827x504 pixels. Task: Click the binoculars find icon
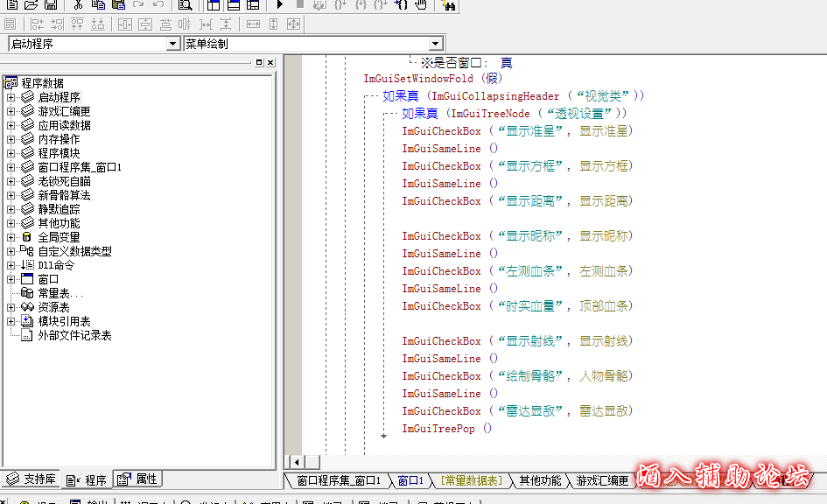(x=450, y=5)
